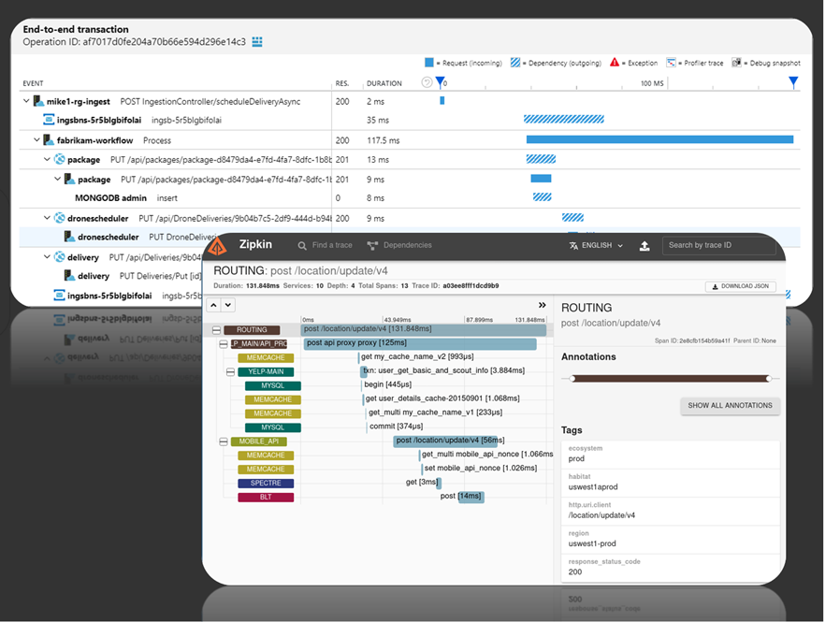Click the RES. column header
840x622 pixels.
[x=342, y=83]
